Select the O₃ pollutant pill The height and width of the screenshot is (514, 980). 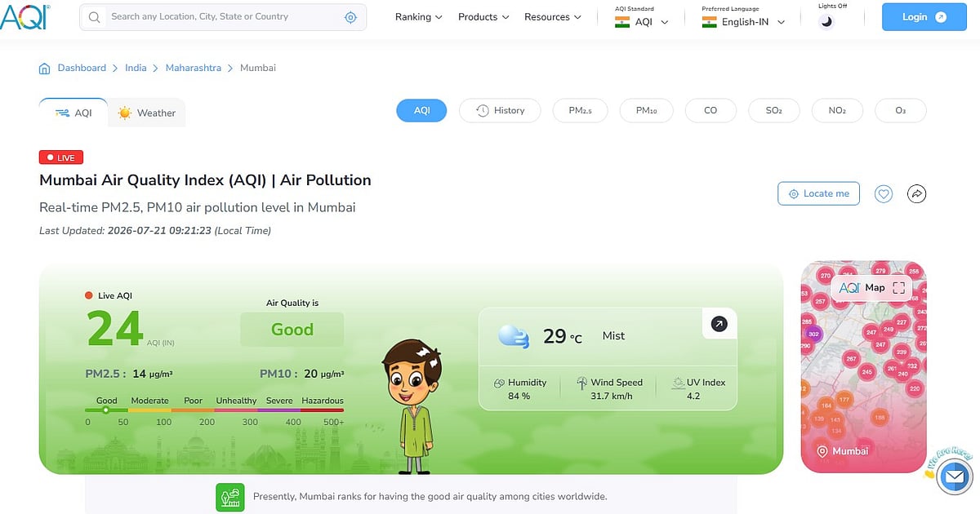pos(901,111)
